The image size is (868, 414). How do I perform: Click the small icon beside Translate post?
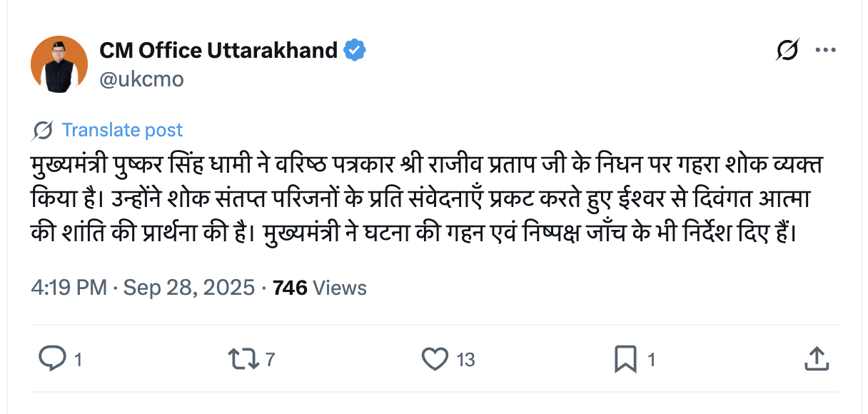(43, 130)
